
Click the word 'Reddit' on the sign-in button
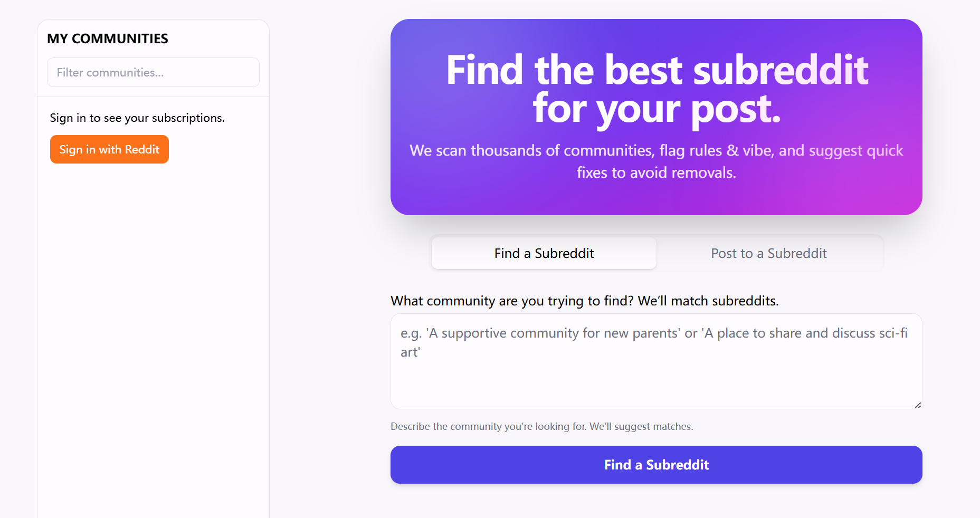tap(142, 149)
